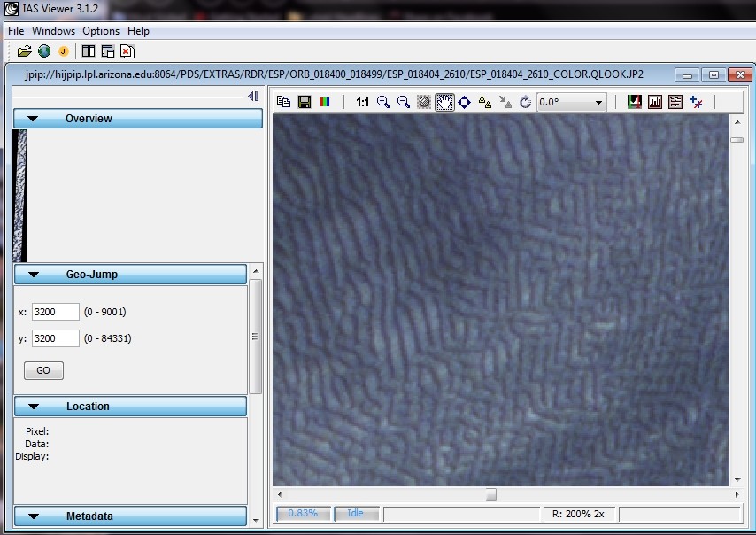Collapse the Overview section
Viewport: 756px width, 535px height.
tap(34, 119)
